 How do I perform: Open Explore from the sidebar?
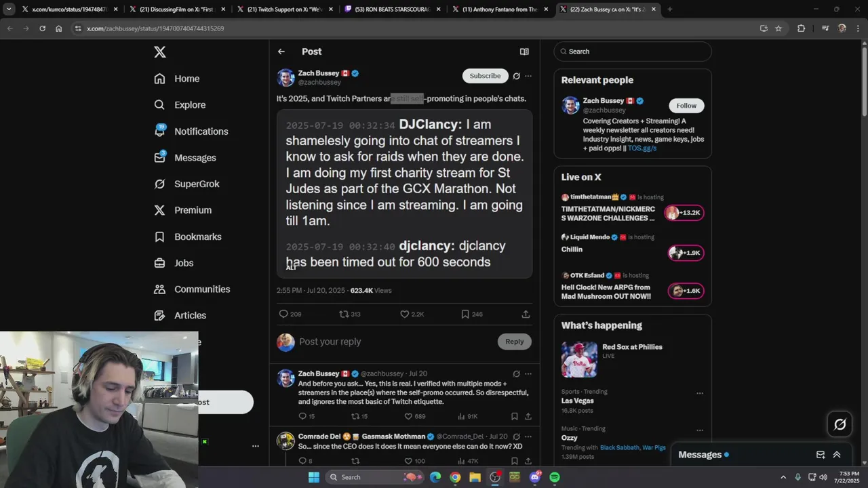tap(180, 105)
